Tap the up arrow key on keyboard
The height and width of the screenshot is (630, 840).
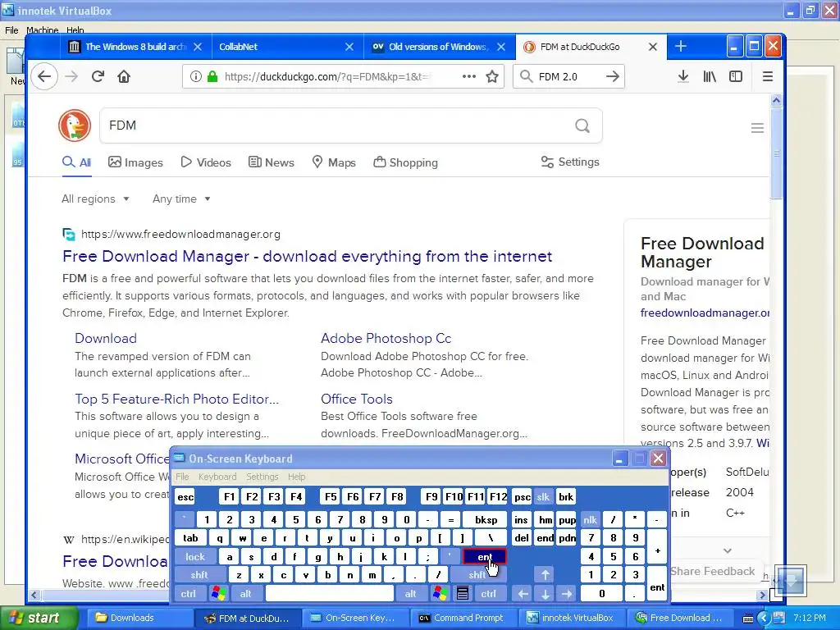pyautogui.click(x=545, y=575)
